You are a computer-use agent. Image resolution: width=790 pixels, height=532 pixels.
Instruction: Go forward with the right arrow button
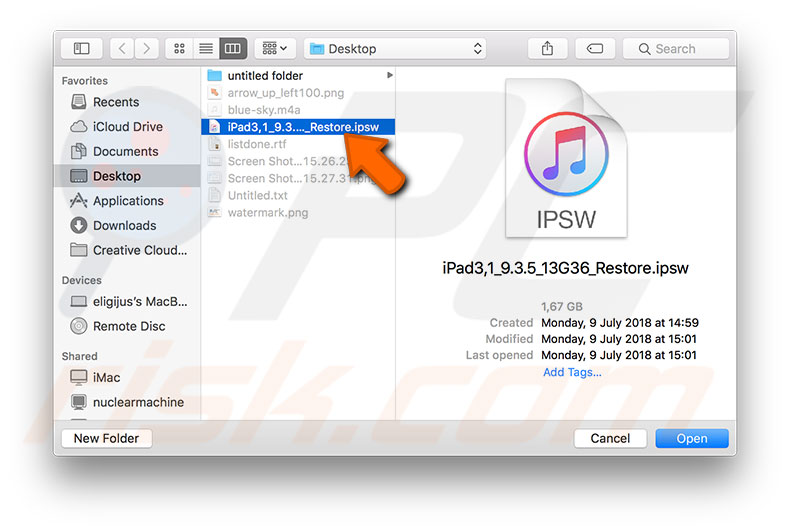pos(147,48)
